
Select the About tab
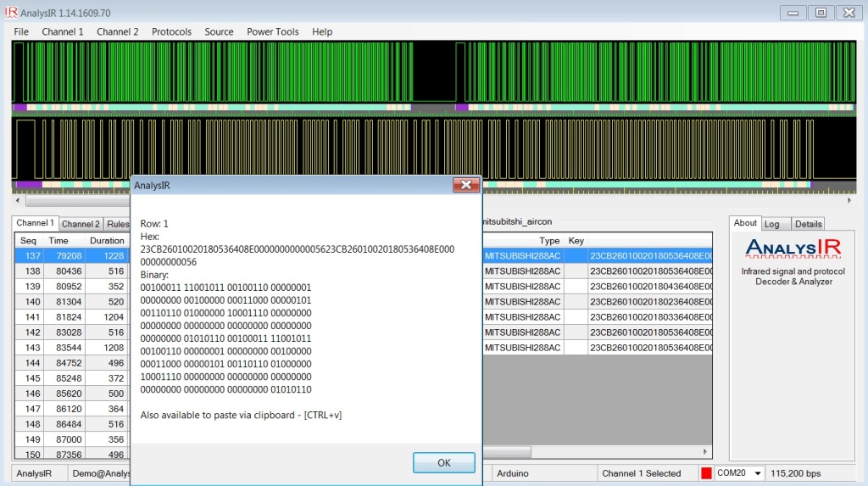(x=745, y=223)
